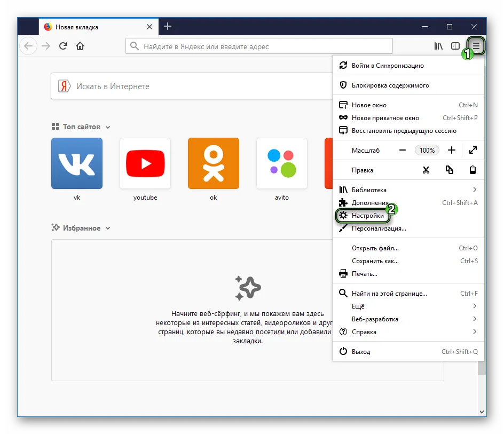Close the Новая вкладка tab
Viewport: 504px width, 434px height.
coord(149,27)
